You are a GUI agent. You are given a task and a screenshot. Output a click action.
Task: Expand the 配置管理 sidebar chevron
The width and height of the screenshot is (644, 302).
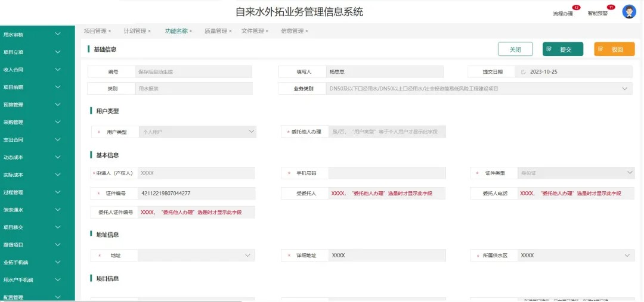(58, 297)
